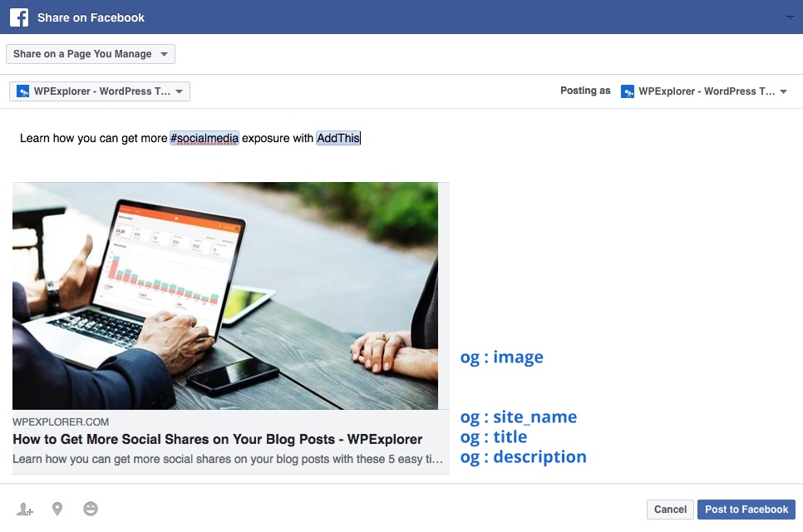Click the WPExplorer icon next to Posting as
The height and width of the screenshot is (532, 803).
(x=628, y=91)
